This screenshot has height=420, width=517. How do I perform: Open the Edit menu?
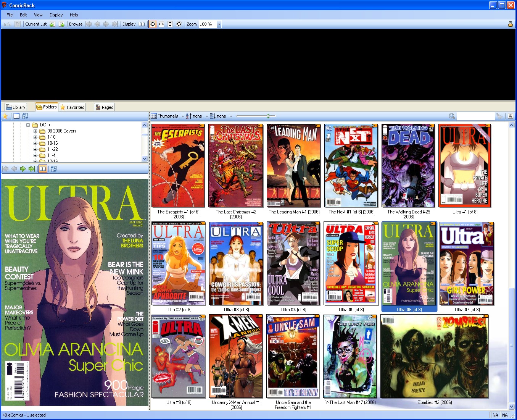click(x=23, y=15)
